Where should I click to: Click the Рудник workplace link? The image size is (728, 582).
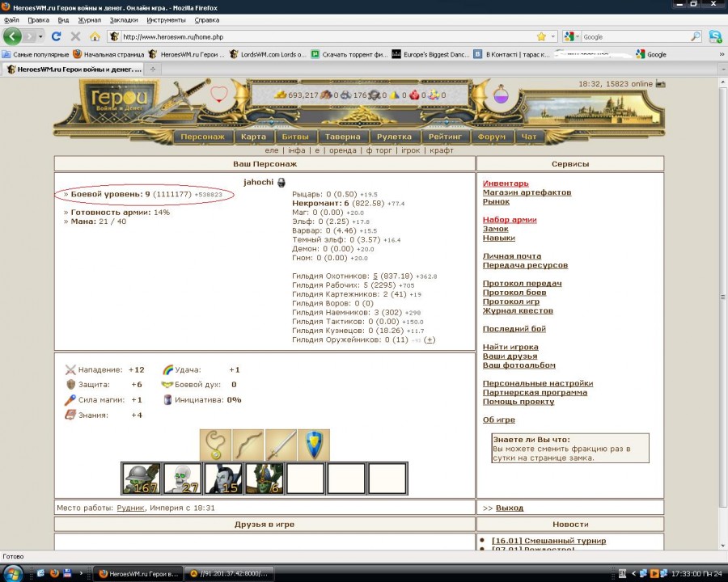point(130,508)
